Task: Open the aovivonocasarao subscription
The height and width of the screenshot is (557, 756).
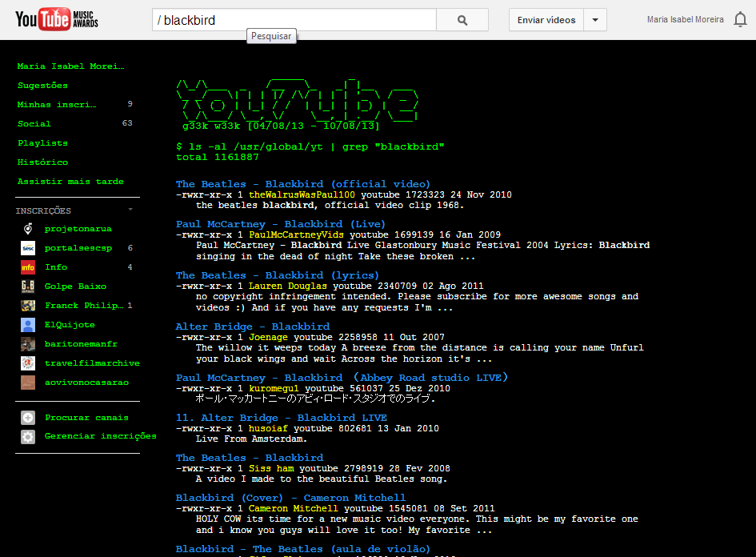Action: click(86, 383)
